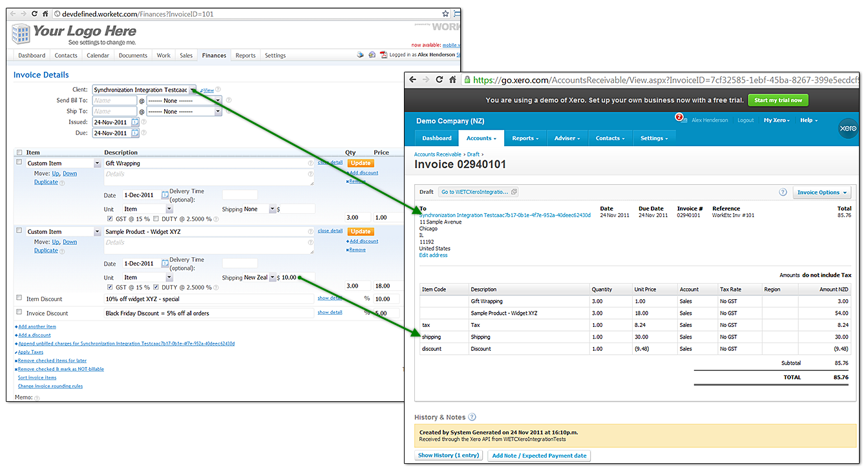Tick the Invoice Discount row checkbox

coord(19,313)
